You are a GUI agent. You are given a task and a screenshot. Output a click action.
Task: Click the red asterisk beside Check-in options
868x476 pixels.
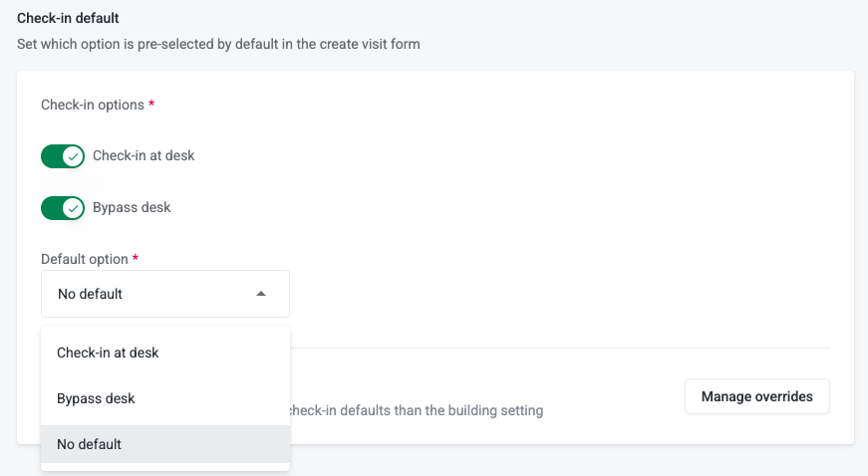tap(151, 105)
